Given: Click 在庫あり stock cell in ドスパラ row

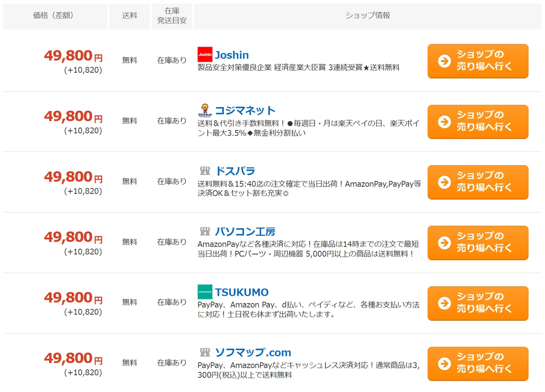Looking at the screenshot, I should (172, 181).
